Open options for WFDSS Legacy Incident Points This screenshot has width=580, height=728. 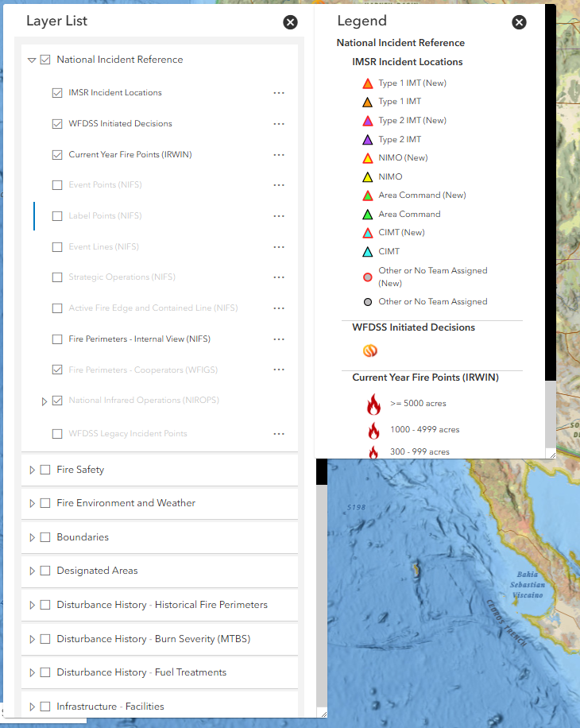coord(279,434)
